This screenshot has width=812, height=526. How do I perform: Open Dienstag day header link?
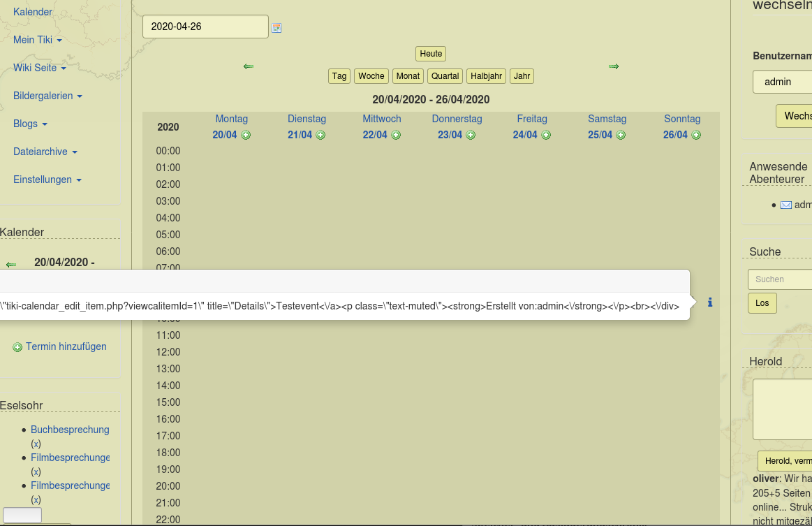(x=307, y=119)
